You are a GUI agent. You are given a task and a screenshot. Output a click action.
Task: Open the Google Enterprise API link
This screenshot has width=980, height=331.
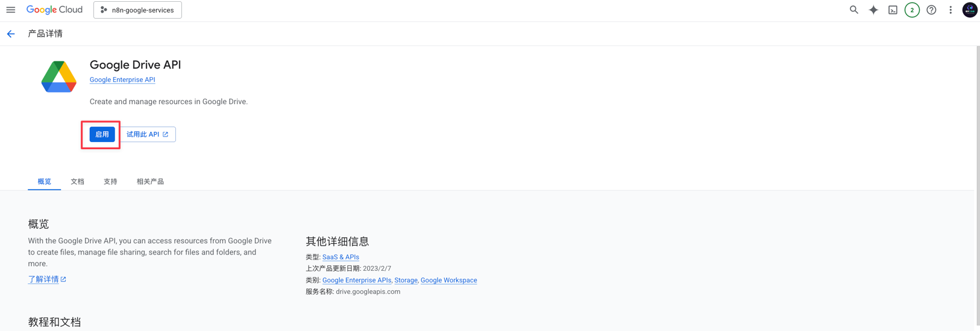pyautogui.click(x=122, y=79)
